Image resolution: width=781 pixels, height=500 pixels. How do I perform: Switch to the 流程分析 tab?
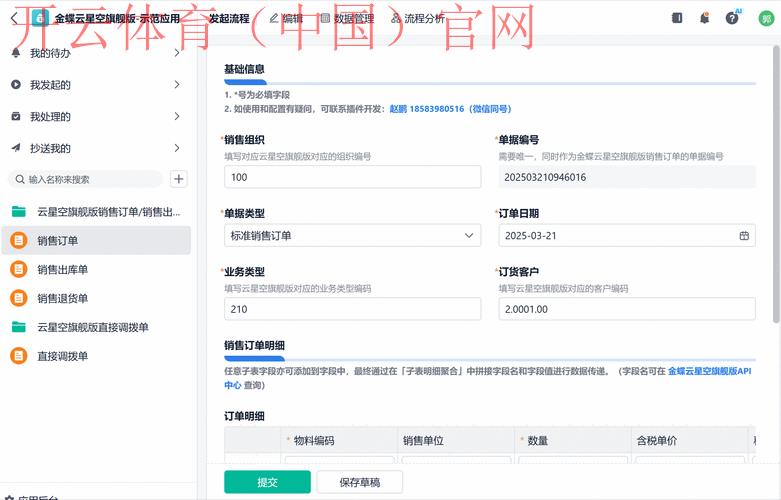(x=418, y=18)
